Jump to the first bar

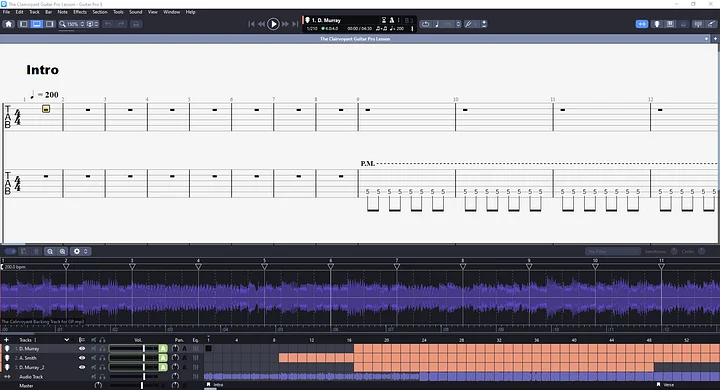pyautogui.click(x=251, y=24)
